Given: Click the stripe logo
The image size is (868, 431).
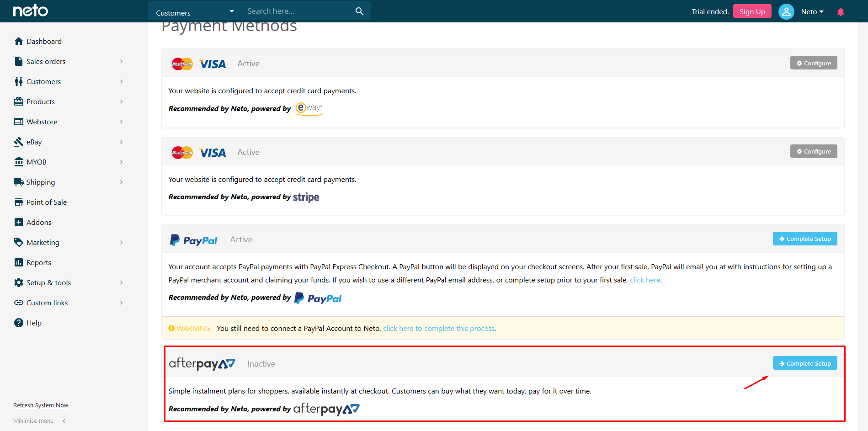Looking at the screenshot, I should click(x=306, y=197).
